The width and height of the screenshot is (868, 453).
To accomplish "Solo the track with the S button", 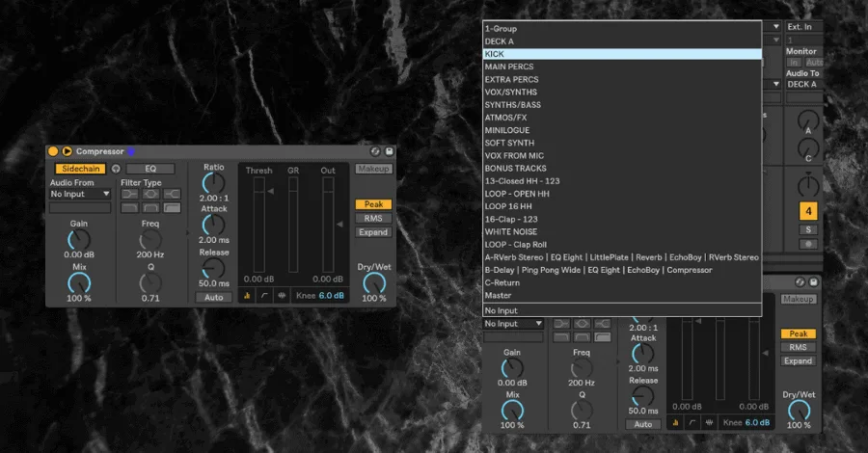I will 808,229.
